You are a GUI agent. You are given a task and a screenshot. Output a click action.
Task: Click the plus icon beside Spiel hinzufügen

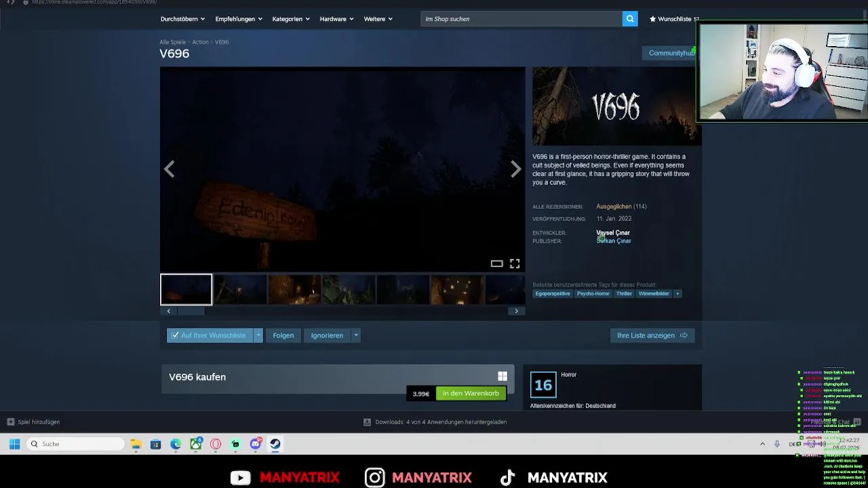(10, 422)
